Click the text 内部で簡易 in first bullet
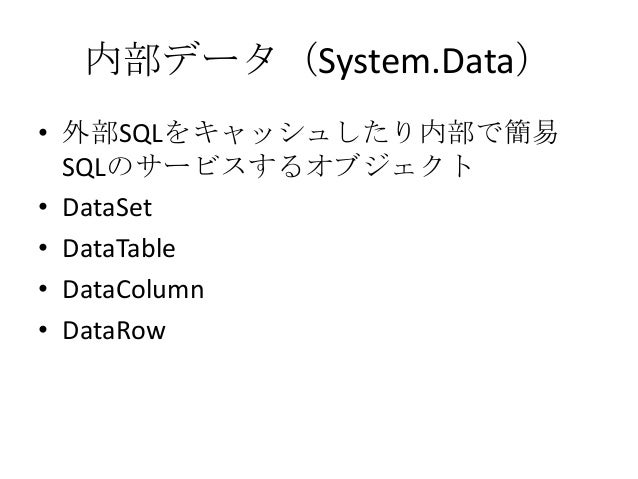Screen dimensions: 638x479 489,132
